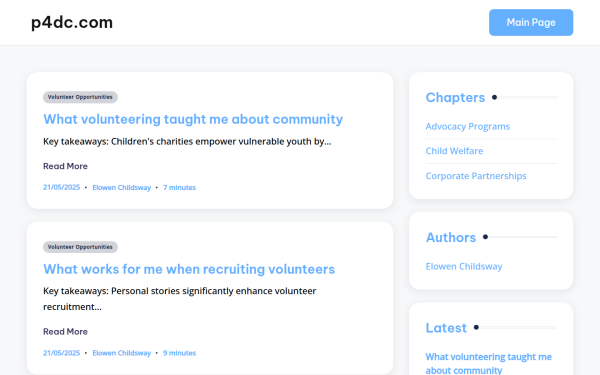
Task: Click author Elowen Childsway on first article
Action: click(122, 188)
